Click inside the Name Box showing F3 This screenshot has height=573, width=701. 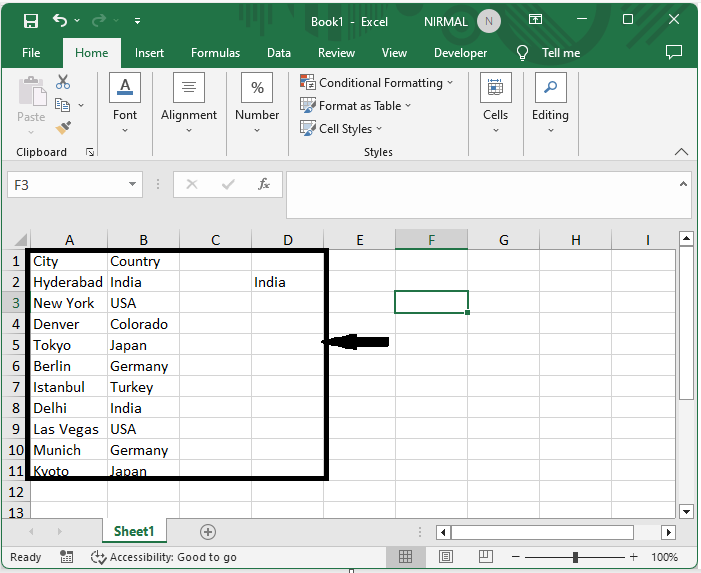point(67,185)
